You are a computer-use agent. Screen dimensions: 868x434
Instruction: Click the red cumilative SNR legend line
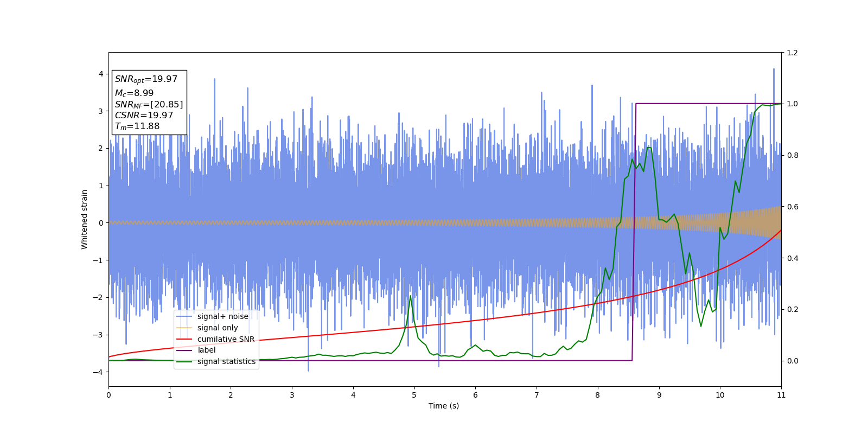pyautogui.click(x=184, y=339)
